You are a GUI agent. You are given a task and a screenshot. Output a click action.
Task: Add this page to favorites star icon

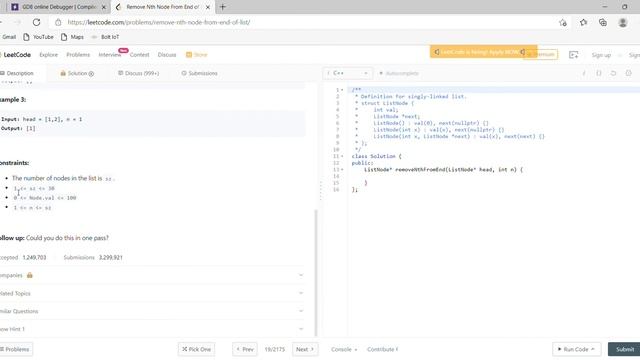click(563, 22)
